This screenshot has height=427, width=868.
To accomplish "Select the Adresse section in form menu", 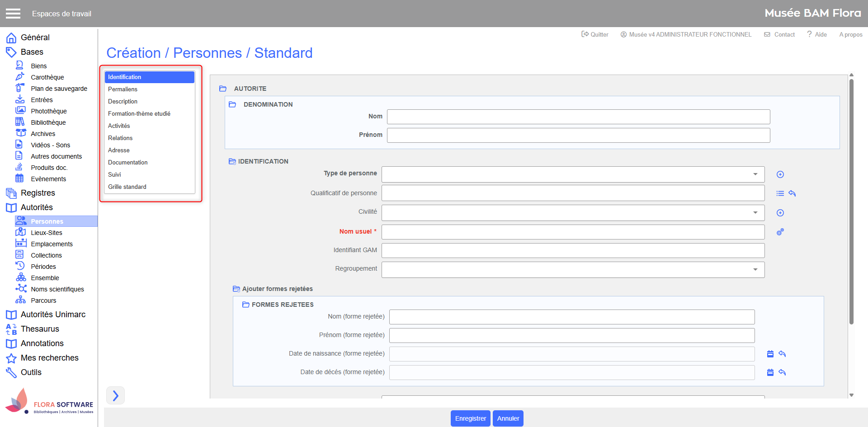I will coord(118,150).
